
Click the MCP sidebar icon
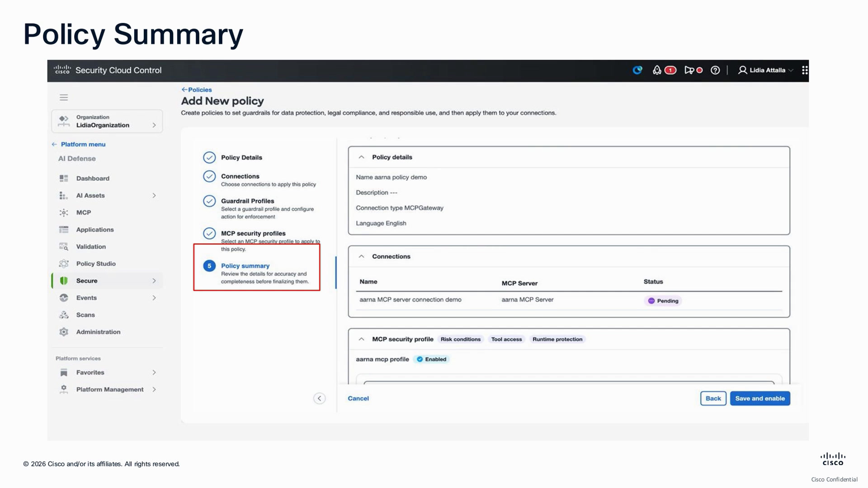point(64,213)
